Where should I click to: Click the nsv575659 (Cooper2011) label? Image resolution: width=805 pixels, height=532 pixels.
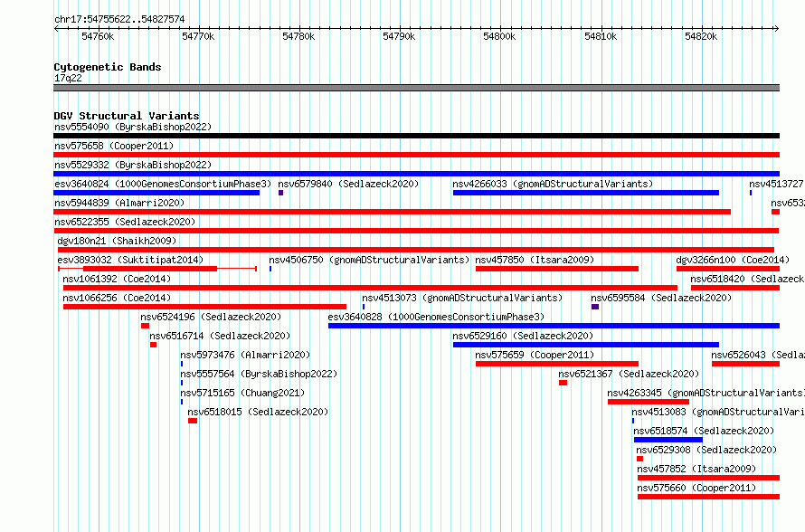tap(535, 355)
